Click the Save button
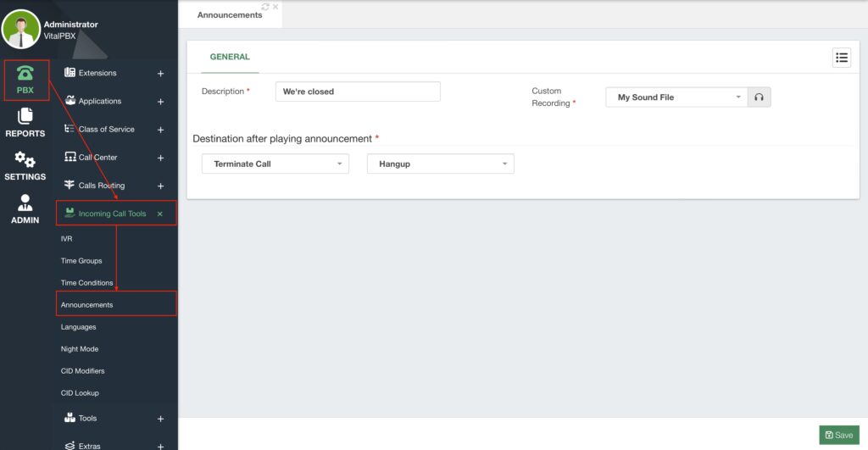Viewport: 868px width, 450px height. (x=838, y=435)
